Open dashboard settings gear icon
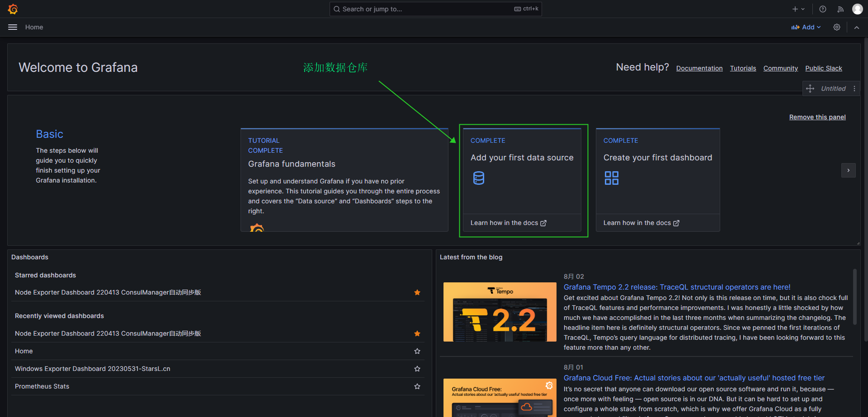Viewport: 868px width, 417px height. coord(837,27)
